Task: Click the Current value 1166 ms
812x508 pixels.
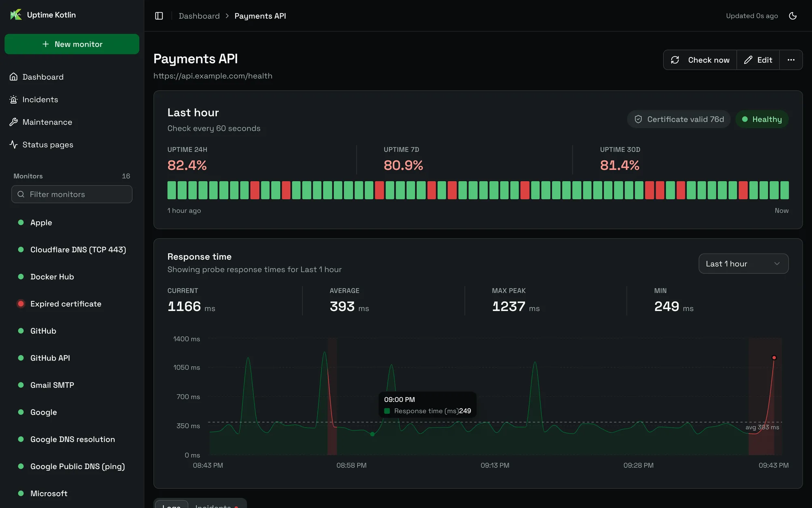Action: (x=191, y=306)
